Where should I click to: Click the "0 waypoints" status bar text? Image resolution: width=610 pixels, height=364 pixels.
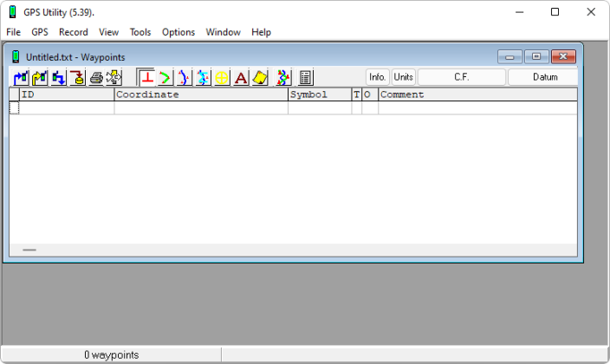(111, 355)
